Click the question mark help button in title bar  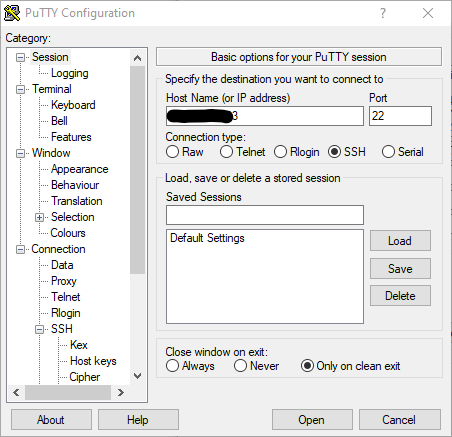point(383,13)
